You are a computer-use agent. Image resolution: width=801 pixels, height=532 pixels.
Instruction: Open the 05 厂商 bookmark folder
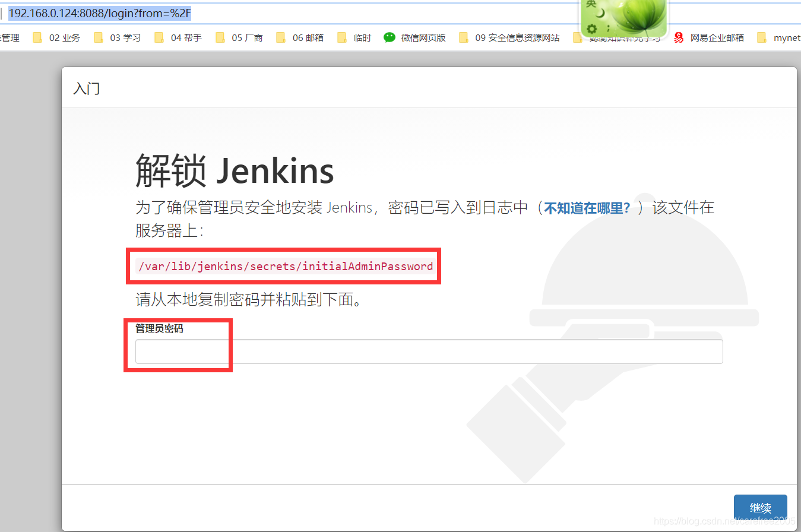[x=239, y=37]
